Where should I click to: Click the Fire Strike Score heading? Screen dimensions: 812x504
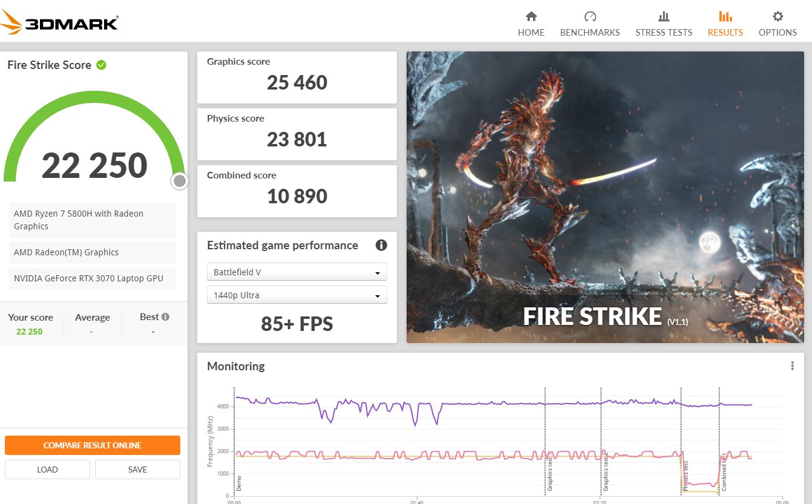tap(49, 65)
